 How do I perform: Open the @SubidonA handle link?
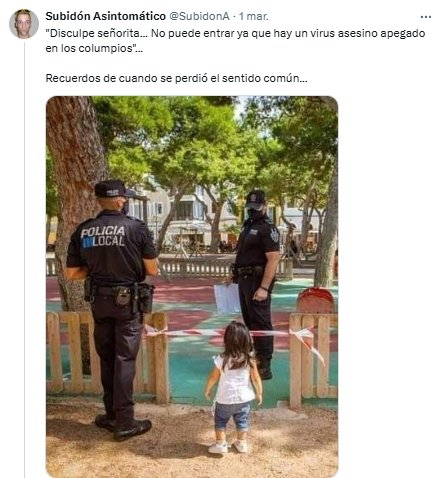tap(199, 16)
